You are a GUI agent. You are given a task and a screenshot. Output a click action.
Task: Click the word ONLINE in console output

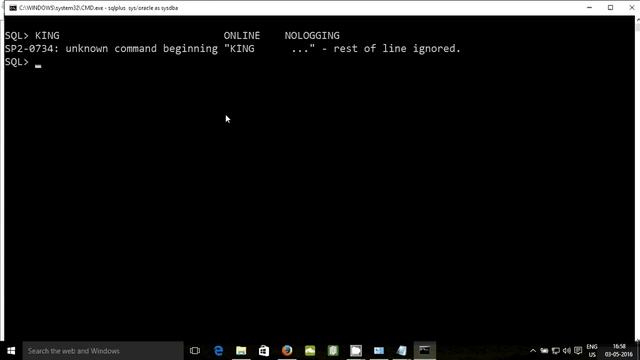[242, 36]
